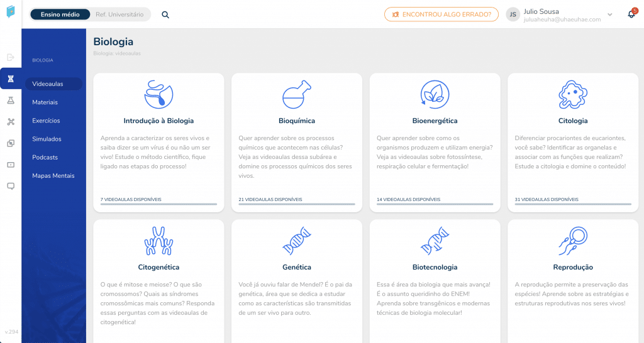The height and width of the screenshot is (343, 644).
Task: Click the book logo icon at top left
Action: pyautogui.click(x=11, y=12)
